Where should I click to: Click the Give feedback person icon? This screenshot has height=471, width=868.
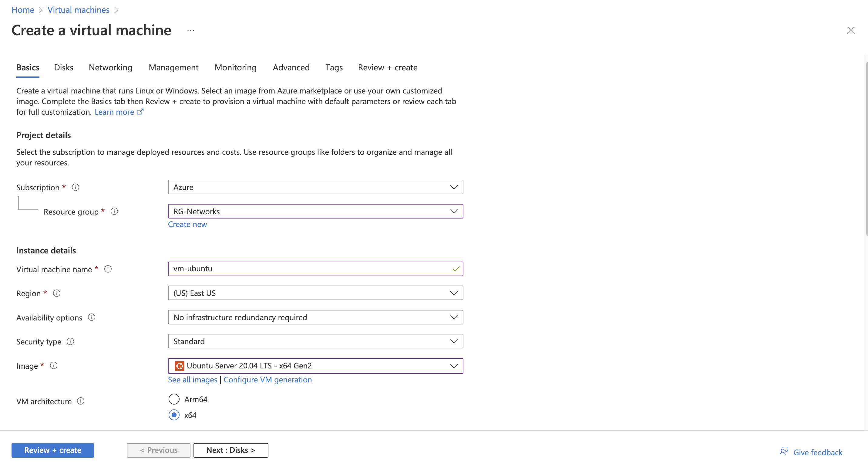coord(784,452)
